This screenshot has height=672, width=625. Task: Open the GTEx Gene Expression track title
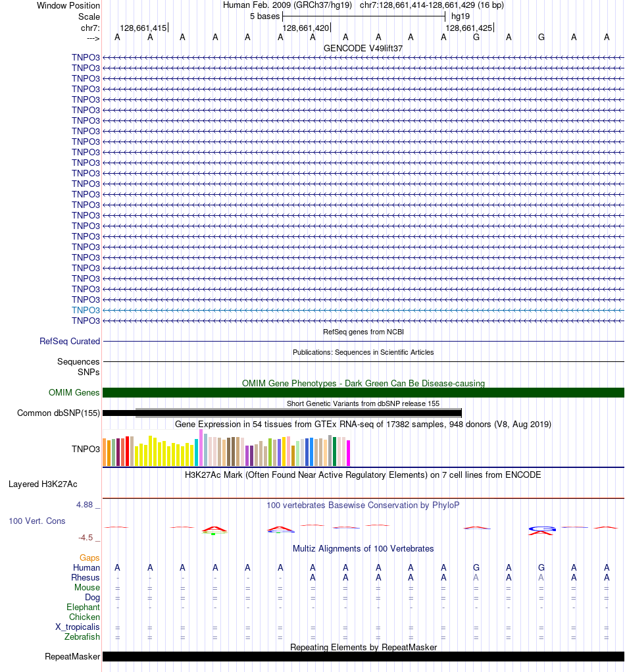pos(363,424)
